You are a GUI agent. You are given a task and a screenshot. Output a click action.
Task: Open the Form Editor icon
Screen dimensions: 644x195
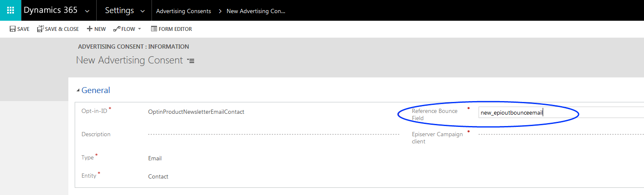tap(154, 29)
